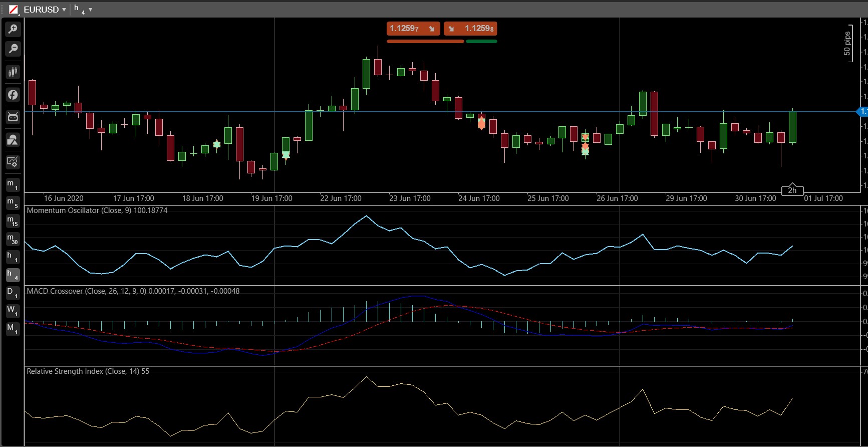Select the h1 timeframe button
The image size is (868, 447).
coord(13,257)
